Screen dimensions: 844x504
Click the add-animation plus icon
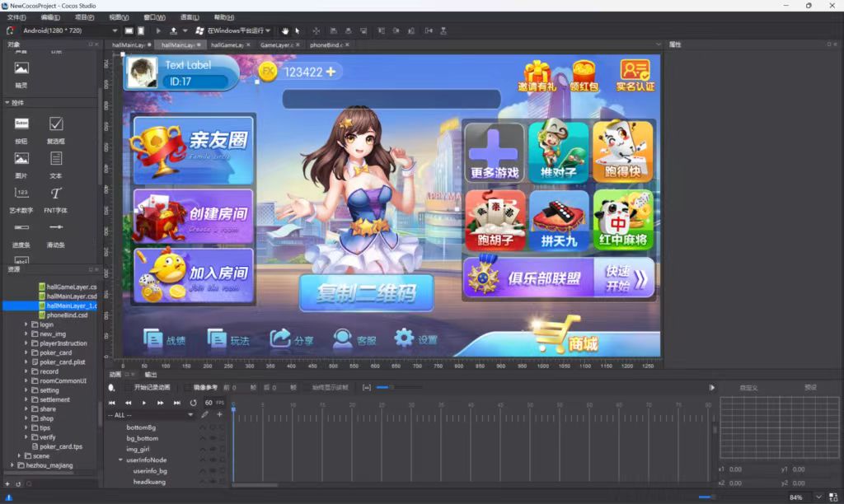click(x=219, y=415)
